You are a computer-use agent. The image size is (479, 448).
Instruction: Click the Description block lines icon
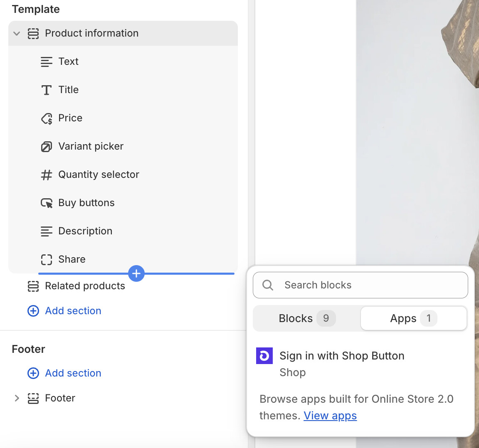(47, 231)
